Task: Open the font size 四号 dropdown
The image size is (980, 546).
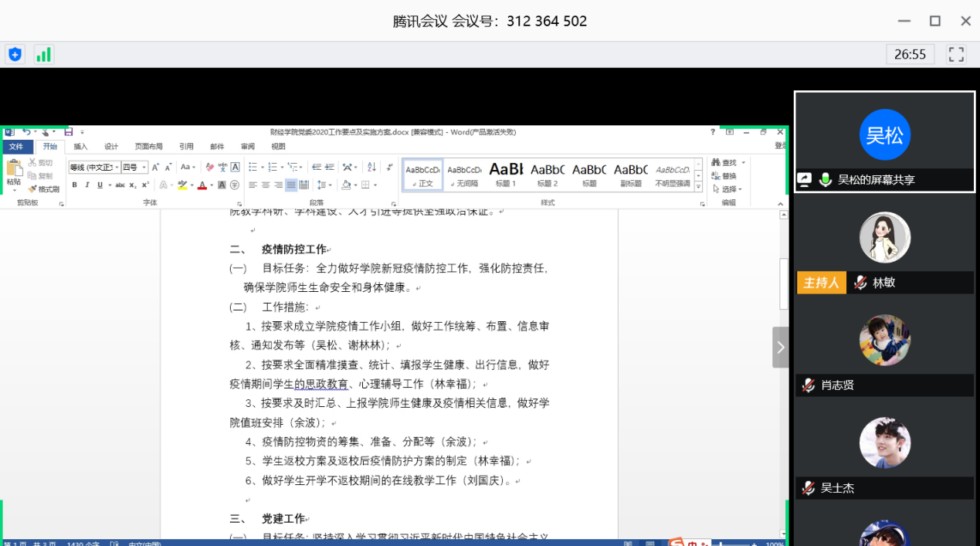Action: [x=144, y=168]
